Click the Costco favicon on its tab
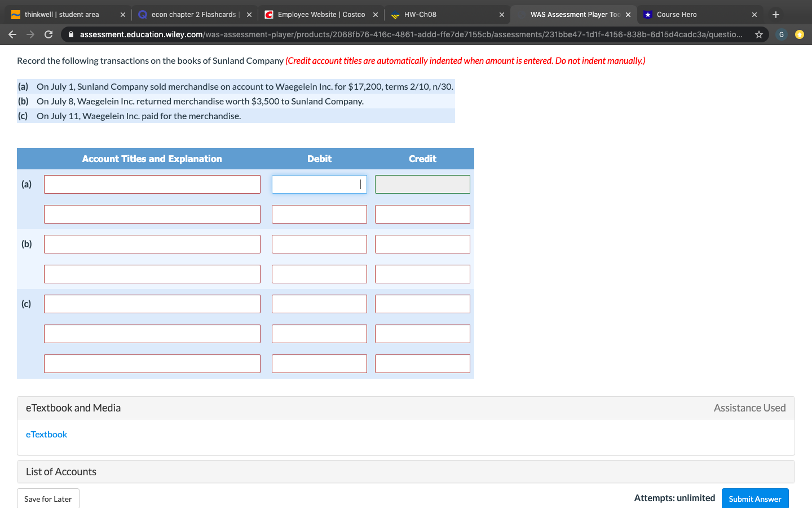 click(x=268, y=14)
